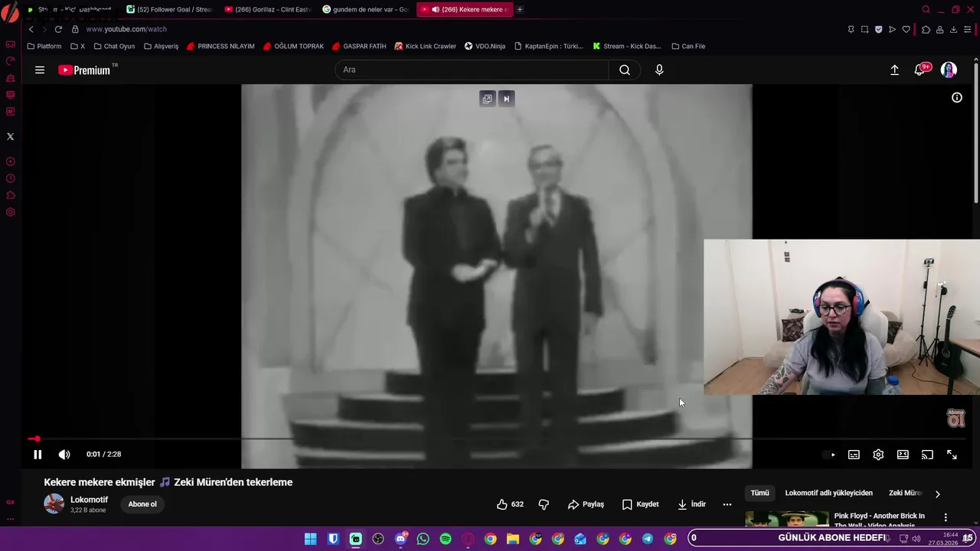Open Spotify from taskbar

446,539
